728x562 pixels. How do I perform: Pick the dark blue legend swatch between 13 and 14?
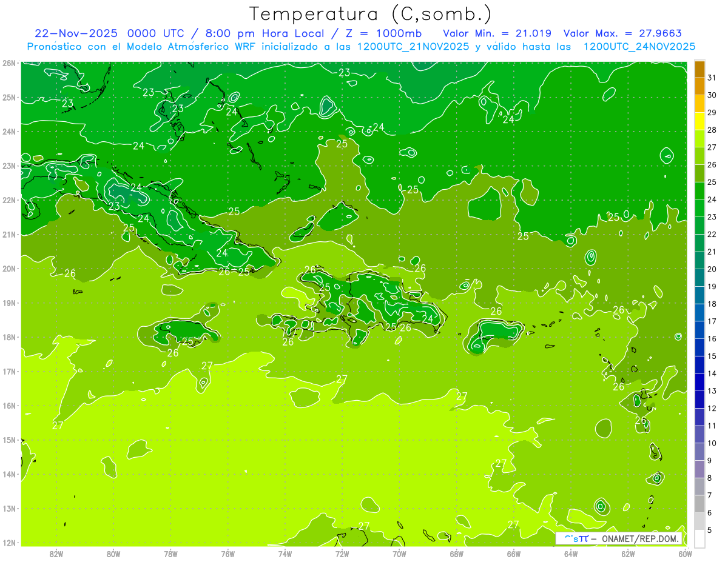pos(699,382)
